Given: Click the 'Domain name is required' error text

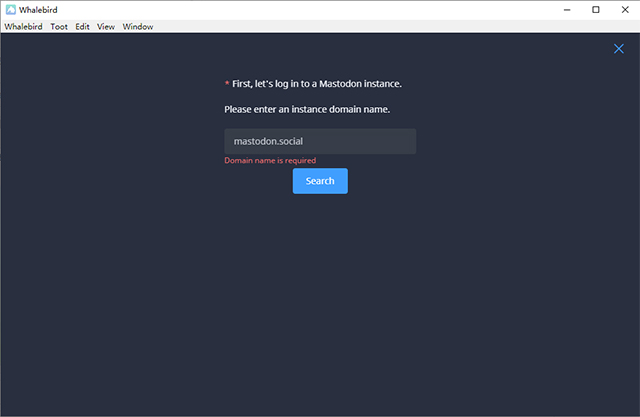Looking at the screenshot, I should [270, 160].
